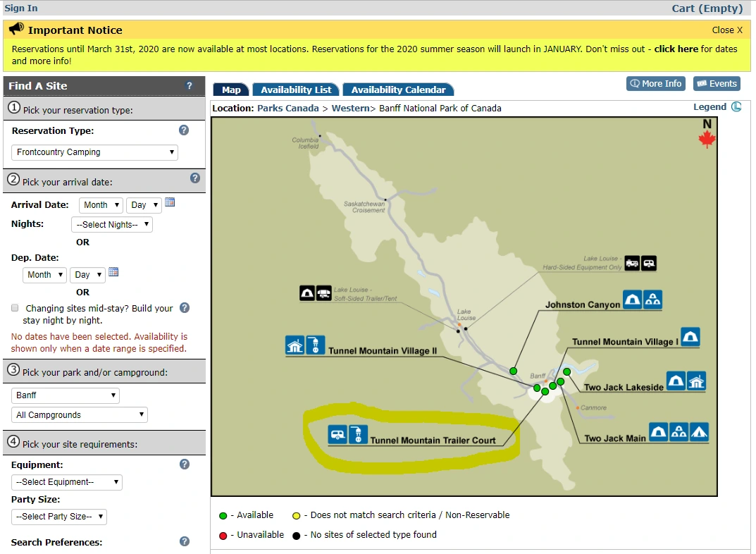Viewport: 756px width, 554px height.
Task: Click the Johnston Canyon campground label
Action: pos(583,304)
